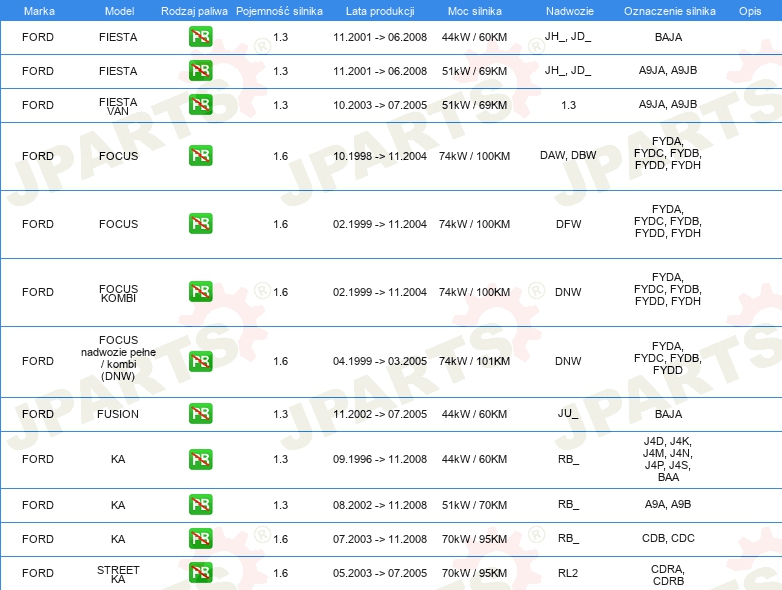Select the FOCUS nadwozie pełne / kombi (DNW) cell

119,358
